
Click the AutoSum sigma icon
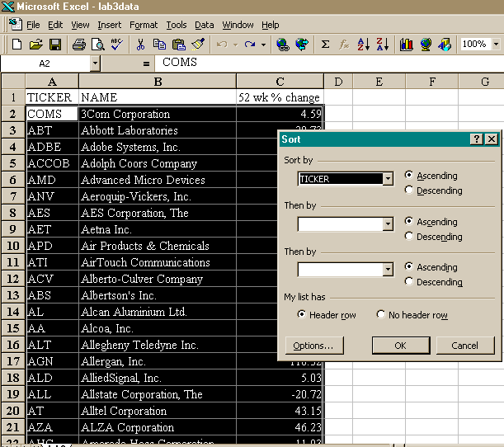[325, 45]
